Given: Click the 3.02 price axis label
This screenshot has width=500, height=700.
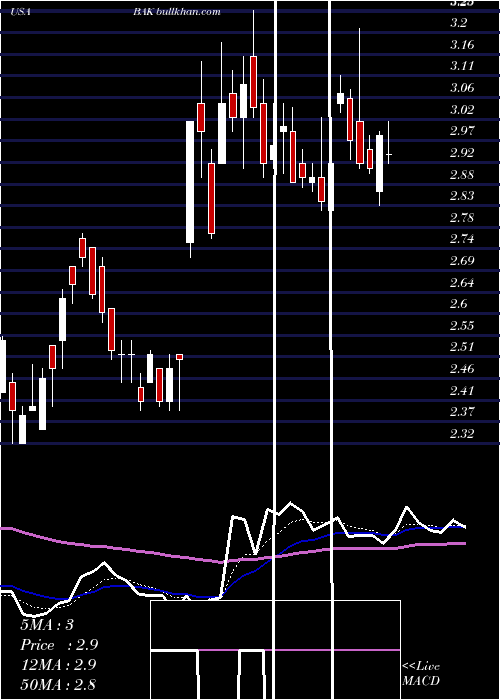Looking at the screenshot, I should pyautogui.click(x=462, y=109).
